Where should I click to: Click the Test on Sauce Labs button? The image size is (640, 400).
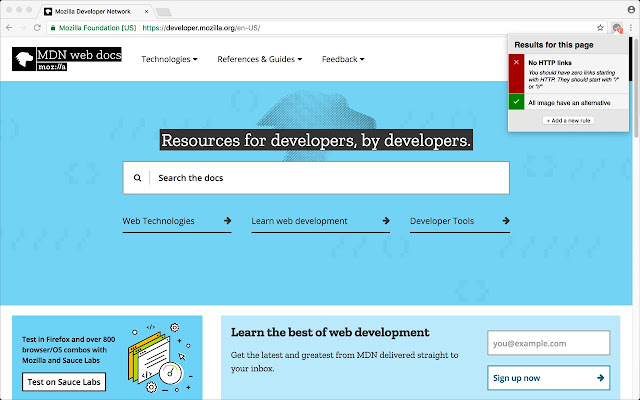pyautogui.click(x=64, y=382)
